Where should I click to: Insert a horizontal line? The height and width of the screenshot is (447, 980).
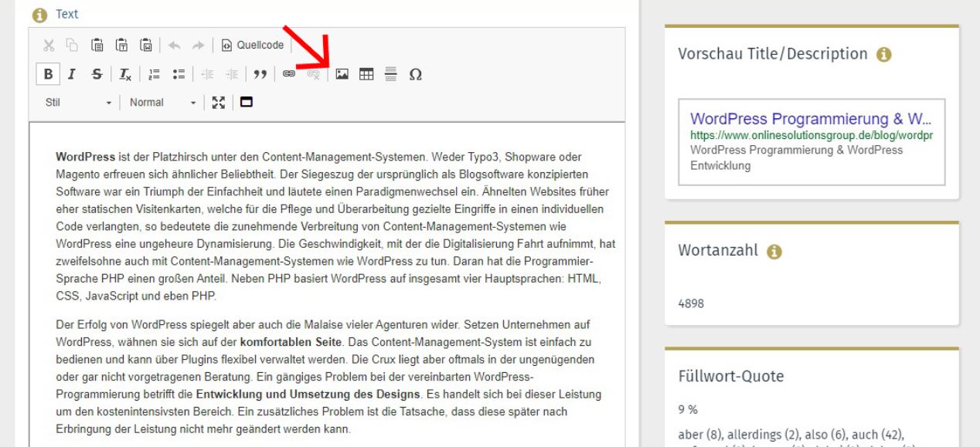click(x=390, y=74)
